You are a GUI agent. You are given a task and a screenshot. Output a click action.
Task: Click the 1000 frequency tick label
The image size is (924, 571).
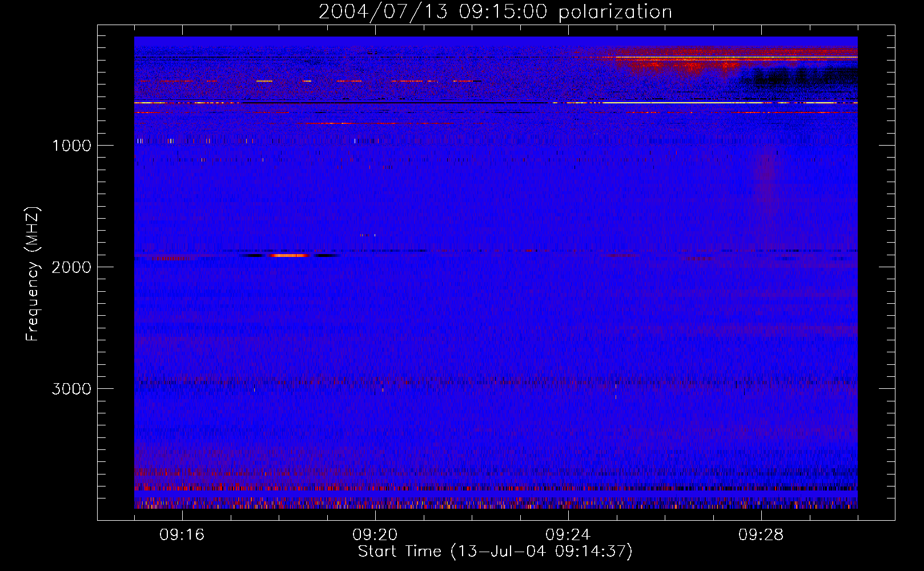point(71,146)
